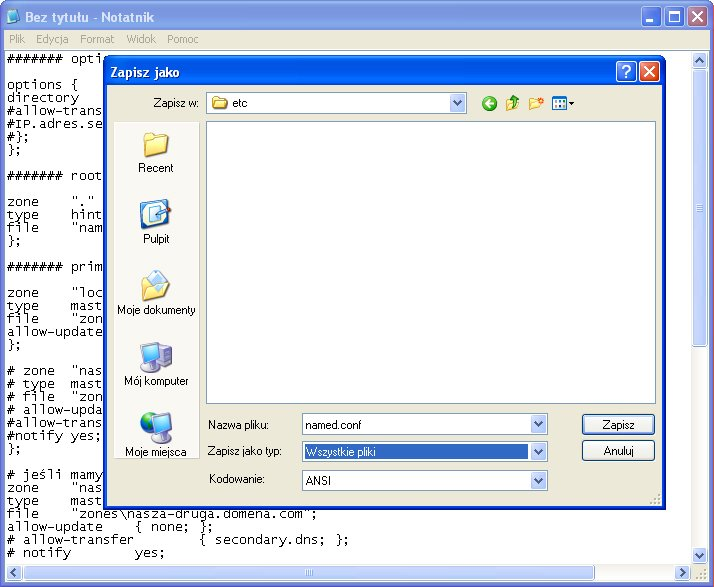Open the Pomoc menu in Notatnik
This screenshot has height=587, width=714.
183,39
